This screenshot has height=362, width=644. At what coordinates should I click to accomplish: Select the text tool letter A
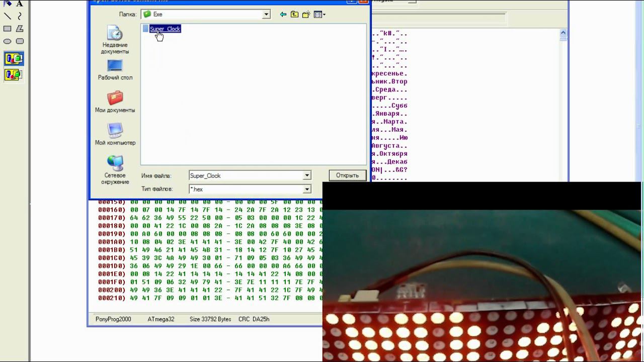tap(20, 4)
